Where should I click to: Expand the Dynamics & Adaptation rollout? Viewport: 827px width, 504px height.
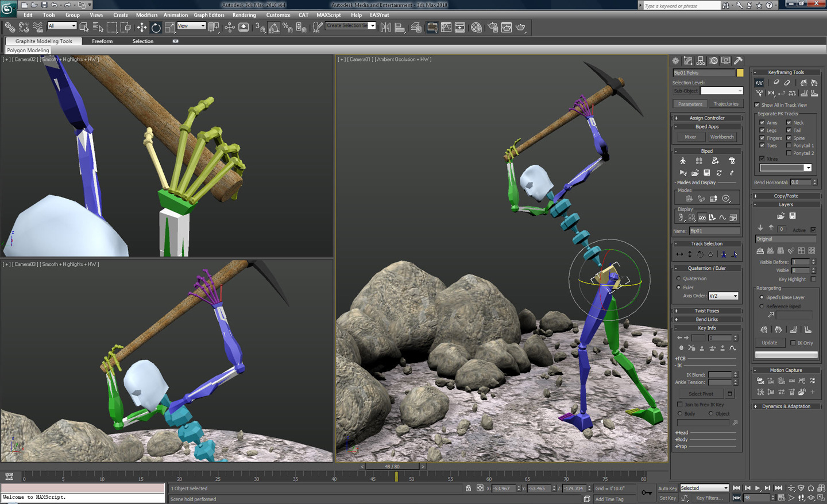[x=786, y=406]
